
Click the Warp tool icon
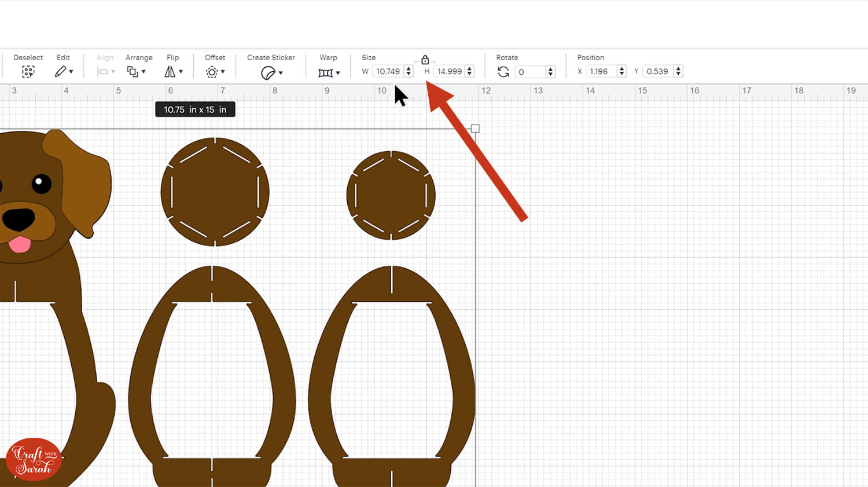point(325,72)
